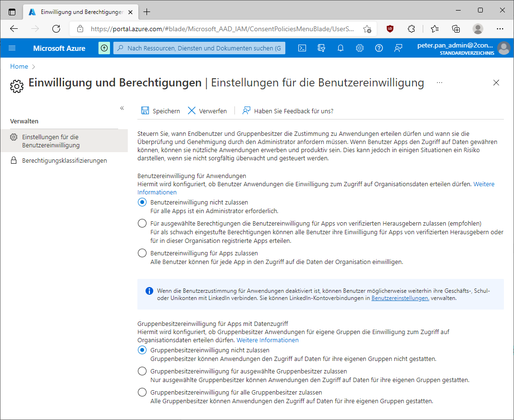Open Berechtigungsklassifizierungen menu item
The height and width of the screenshot is (420, 514).
[64, 160]
